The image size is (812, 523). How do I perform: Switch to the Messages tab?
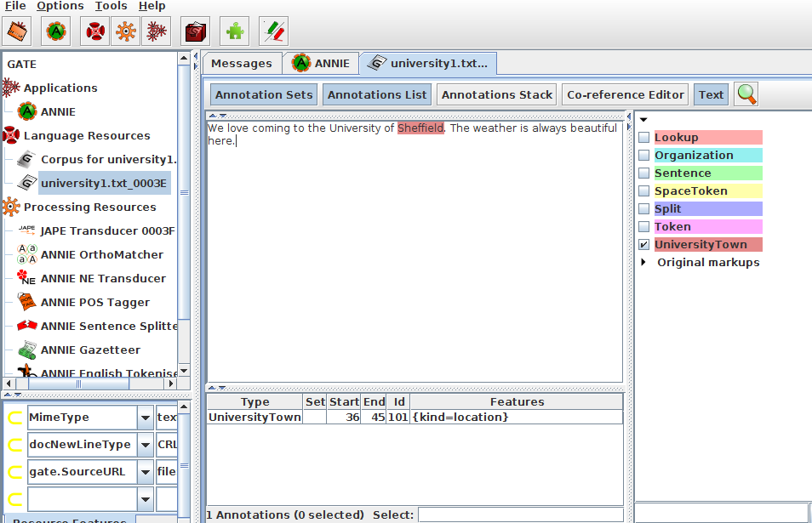point(241,64)
